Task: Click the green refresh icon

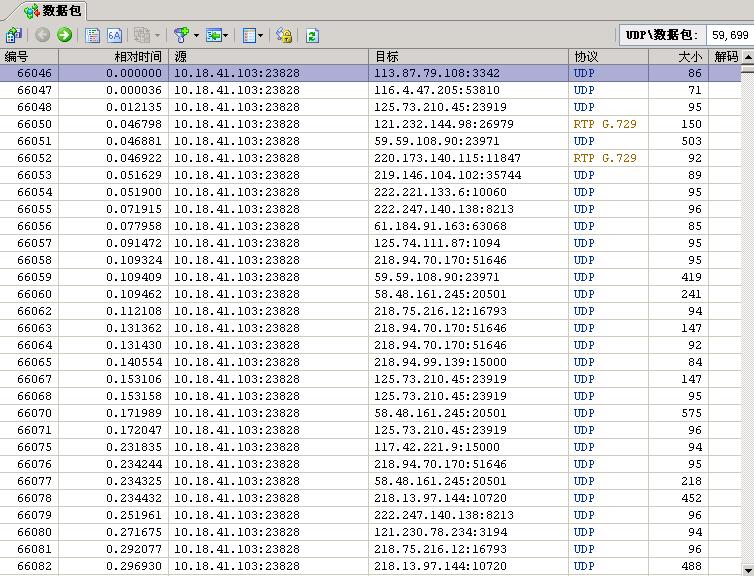Action: pos(312,35)
